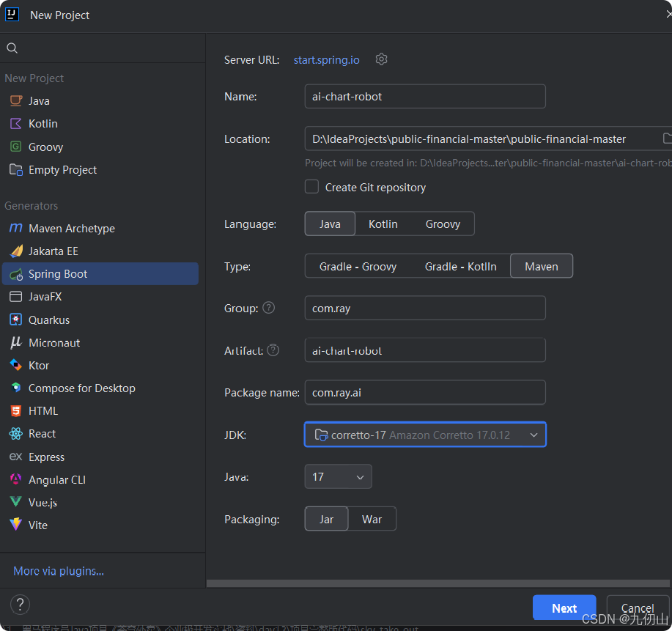The width and height of the screenshot is (672, 631).
Task: Click the Group input field
Action: coord(425,308)
